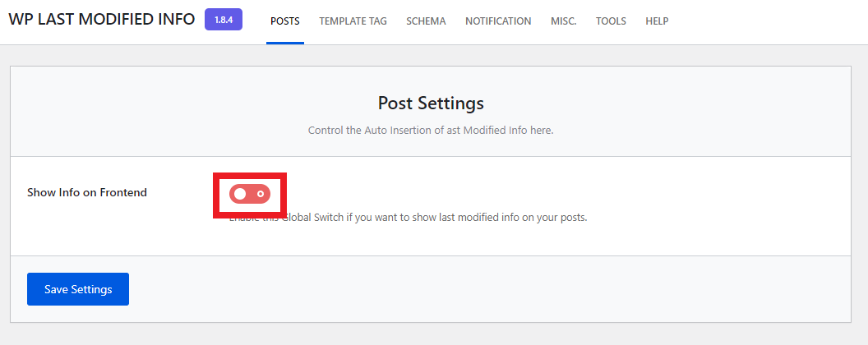Open the Posts tab
868x345 pixels.
[285, 21]
